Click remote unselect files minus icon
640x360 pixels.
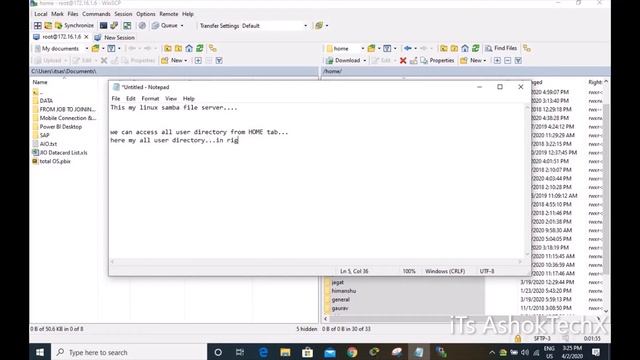(x=507, y=60)
